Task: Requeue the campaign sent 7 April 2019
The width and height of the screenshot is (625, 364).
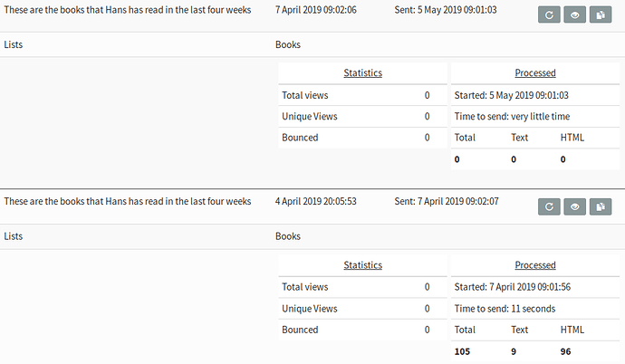Action: [549, 206]
